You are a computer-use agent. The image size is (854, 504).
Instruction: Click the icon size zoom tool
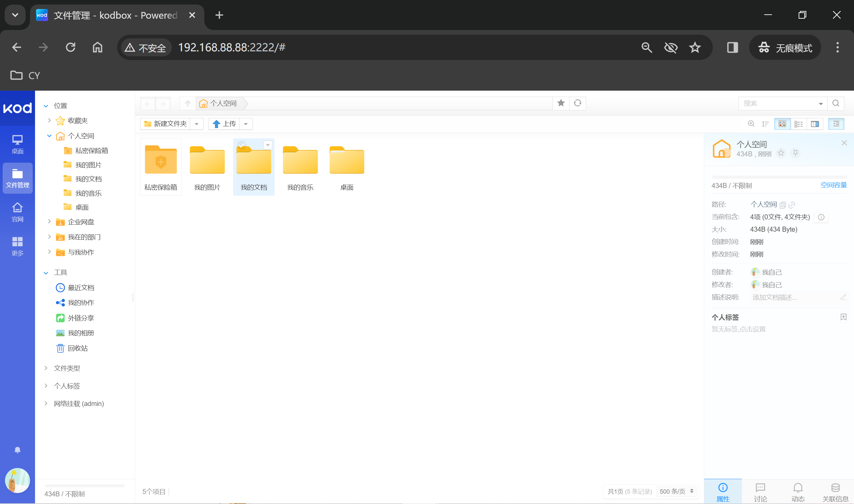[x=751, y=124]
